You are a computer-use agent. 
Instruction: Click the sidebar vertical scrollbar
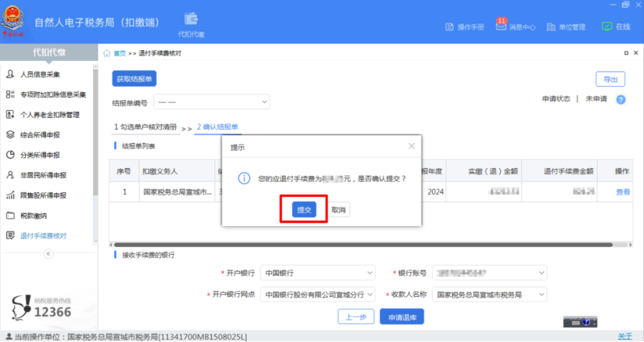(95, 132)
